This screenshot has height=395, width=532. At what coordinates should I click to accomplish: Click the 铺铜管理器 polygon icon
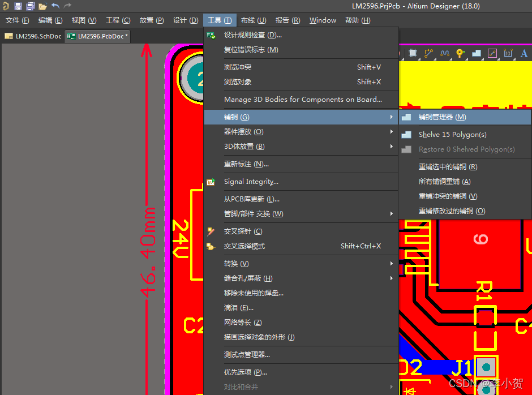point(406,117)
